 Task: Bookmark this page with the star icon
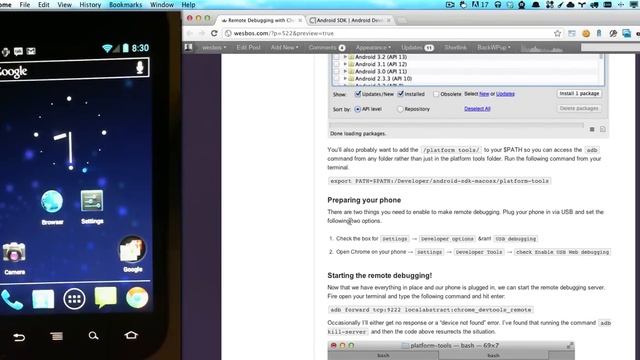click(x=558, y=33)
